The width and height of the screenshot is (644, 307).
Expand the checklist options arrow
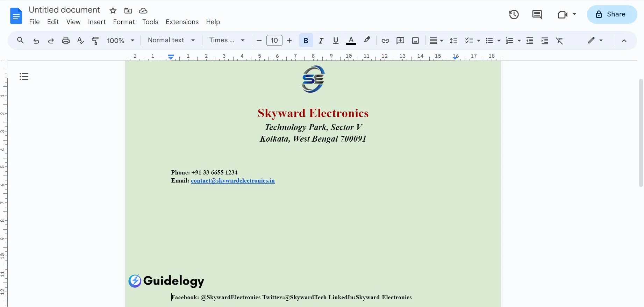coord(479,41)
